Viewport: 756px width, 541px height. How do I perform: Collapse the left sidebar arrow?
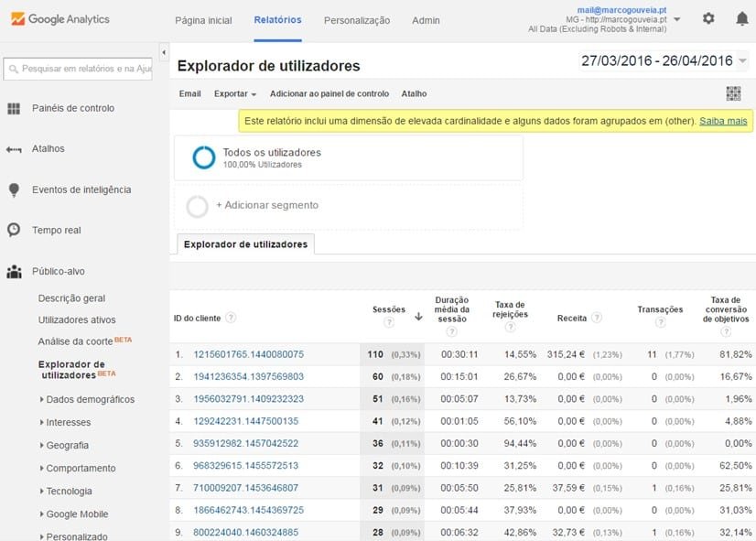[164, 53]
